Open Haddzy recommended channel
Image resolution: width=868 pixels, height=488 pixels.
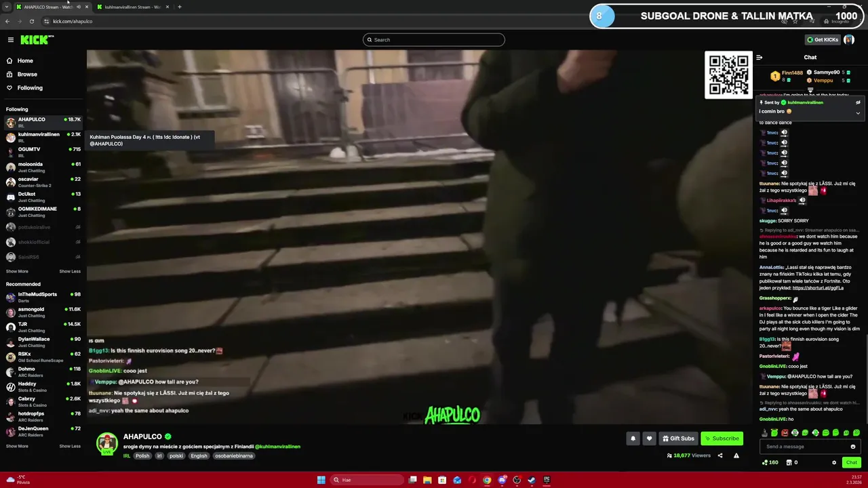point(43,386)
